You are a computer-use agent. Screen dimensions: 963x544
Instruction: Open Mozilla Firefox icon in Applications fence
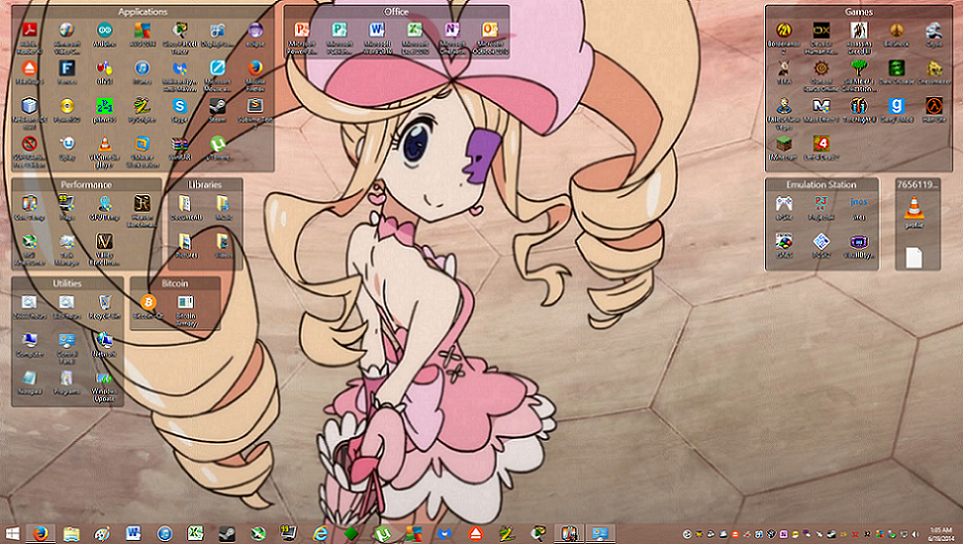click(x=255, y=68)
